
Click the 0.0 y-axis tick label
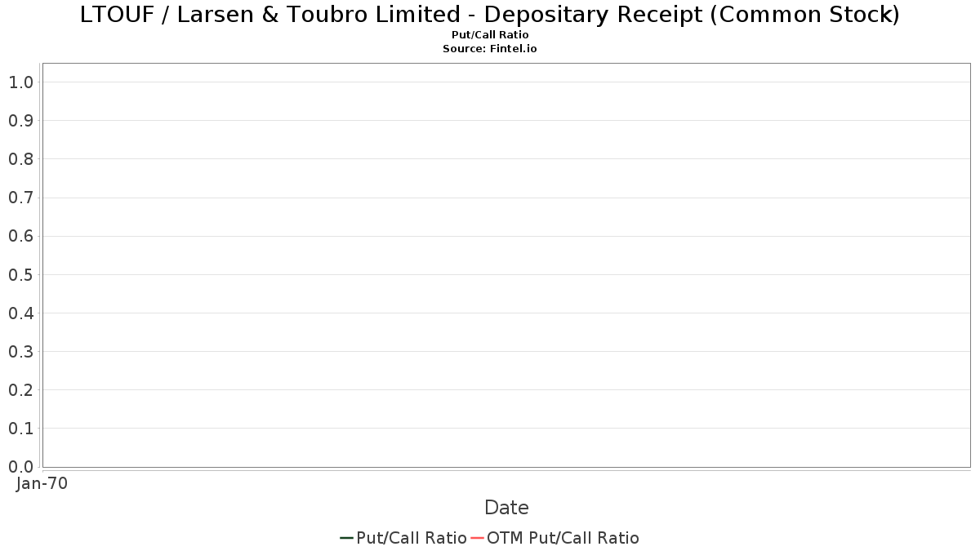click(x=20, y=467)
